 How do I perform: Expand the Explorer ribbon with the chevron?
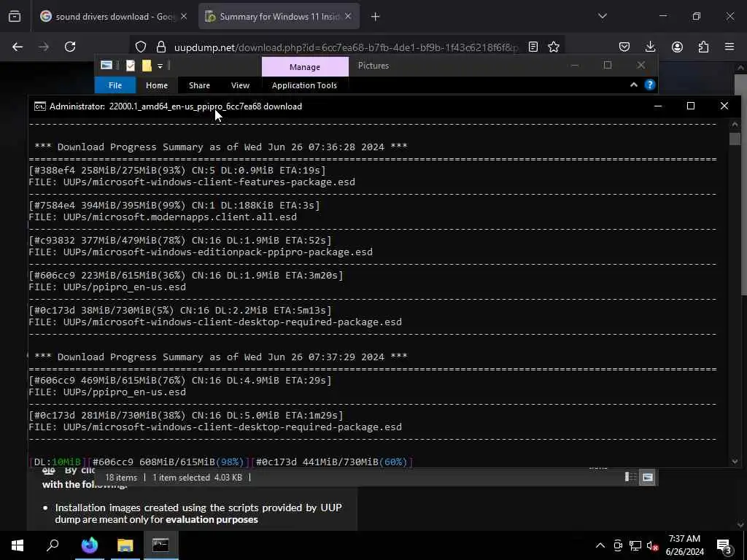[x=634, y=85]
